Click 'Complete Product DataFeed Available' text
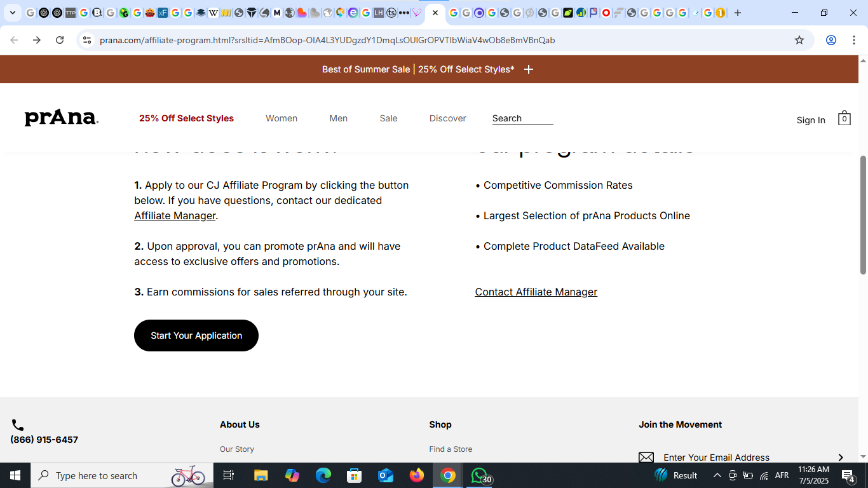This screenshot has width=868, height=488. [x=574, y=246]
